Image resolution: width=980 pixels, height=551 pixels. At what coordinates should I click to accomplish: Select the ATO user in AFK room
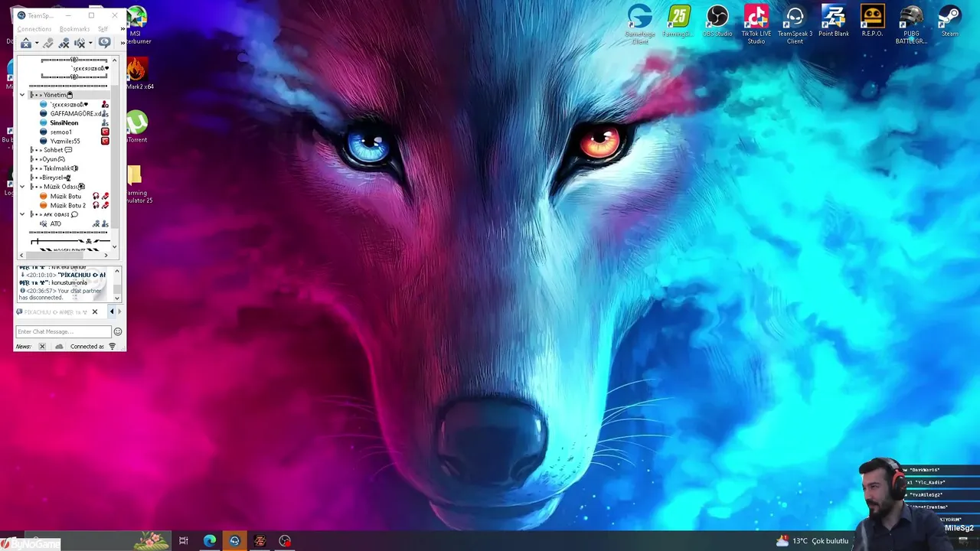(x=56, y=223)
